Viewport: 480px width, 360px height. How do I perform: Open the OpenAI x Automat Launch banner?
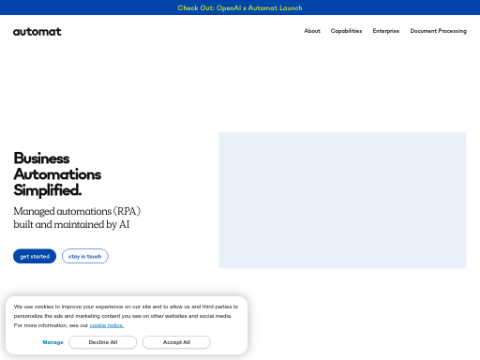coord(240,8)
